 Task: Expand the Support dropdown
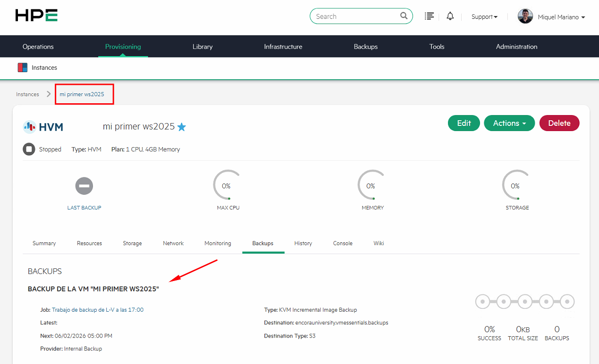(484, 17)
